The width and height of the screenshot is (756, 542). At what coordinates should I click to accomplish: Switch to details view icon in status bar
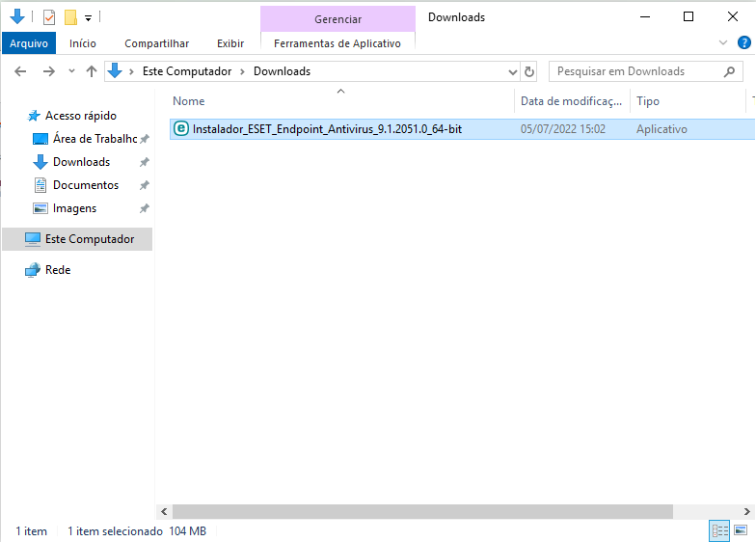tap(719, 530)
